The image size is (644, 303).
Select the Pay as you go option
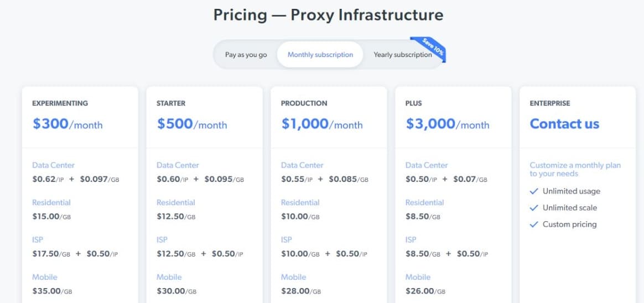click(x=246, y=55)
